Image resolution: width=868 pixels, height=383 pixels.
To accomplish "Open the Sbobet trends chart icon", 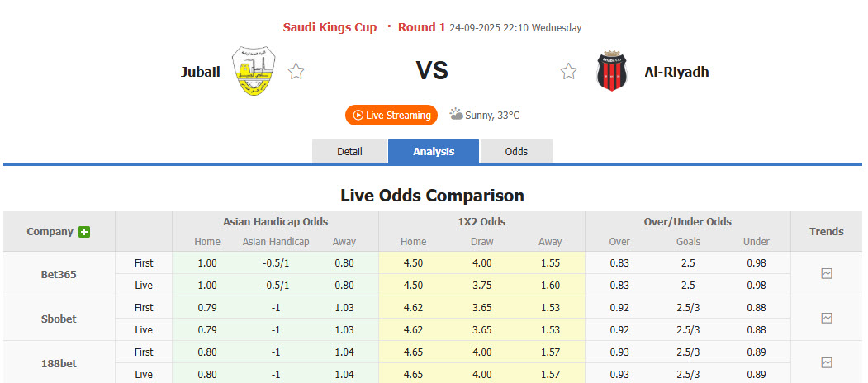I will pyautogui.click(x=827, y=318).
